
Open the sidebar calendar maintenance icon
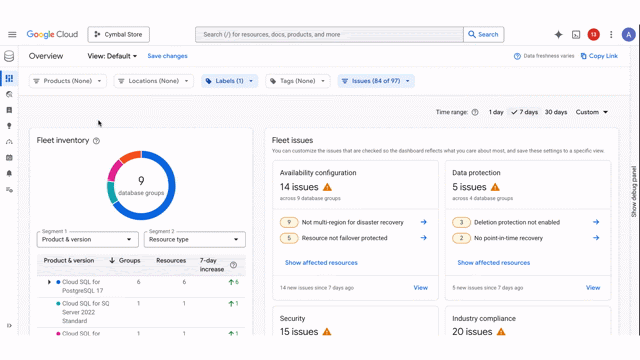9,158
